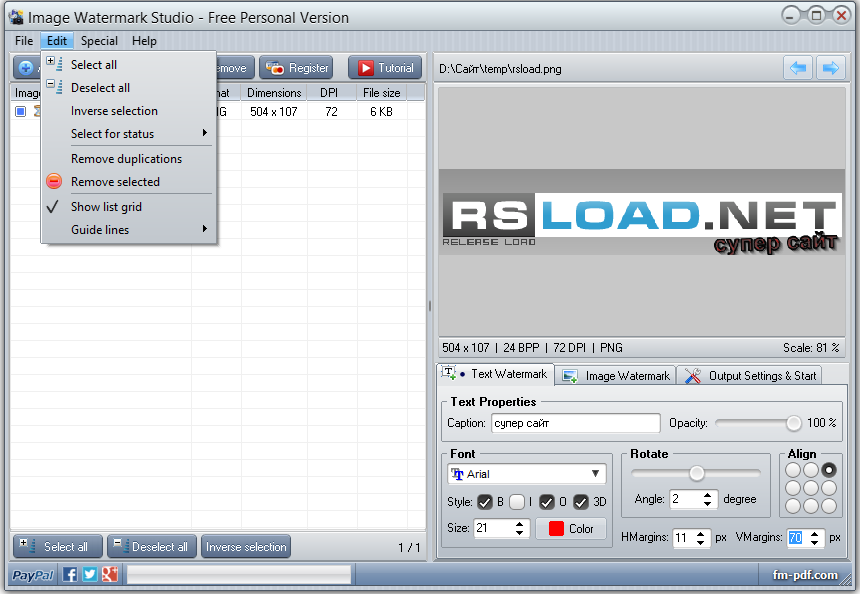Increase the font Size stepper
The width and height of the screenshot is (860, 594).
pos(519,524)
